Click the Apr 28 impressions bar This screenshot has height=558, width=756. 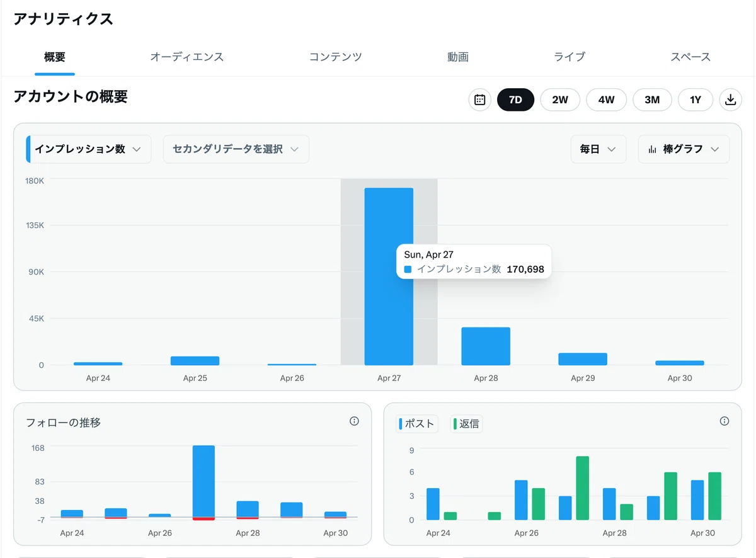[486, 346]
